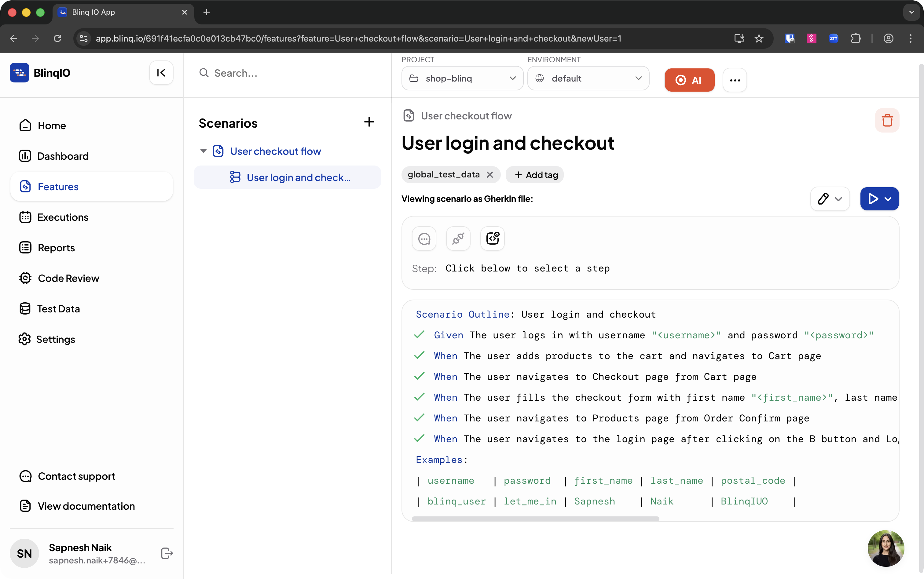This screenshot has width=924, height=579.
Task: Click the red delete scenario trash icon
Action: (887, 121)
